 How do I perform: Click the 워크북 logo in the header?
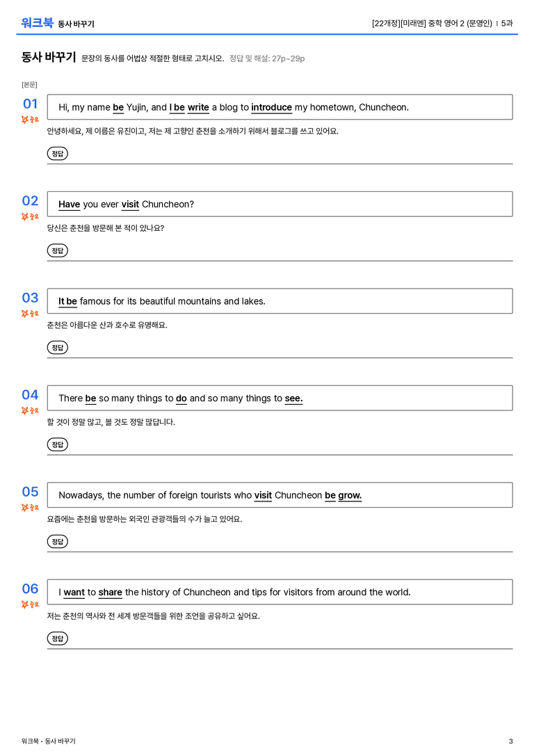tap(37, 23)
